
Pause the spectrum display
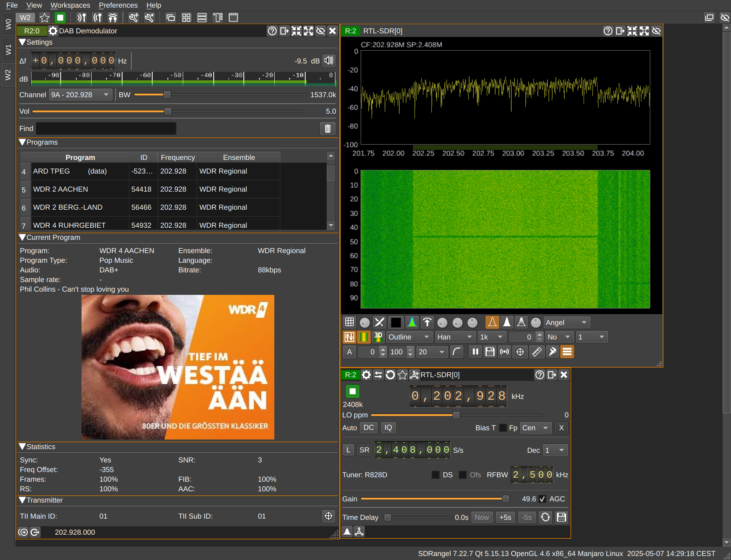point(475,352)
